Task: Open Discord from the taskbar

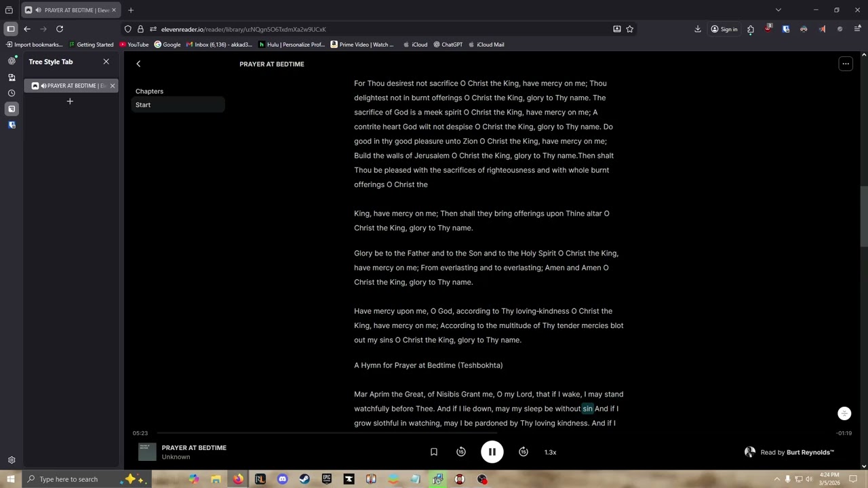Action: pos(282,479)
